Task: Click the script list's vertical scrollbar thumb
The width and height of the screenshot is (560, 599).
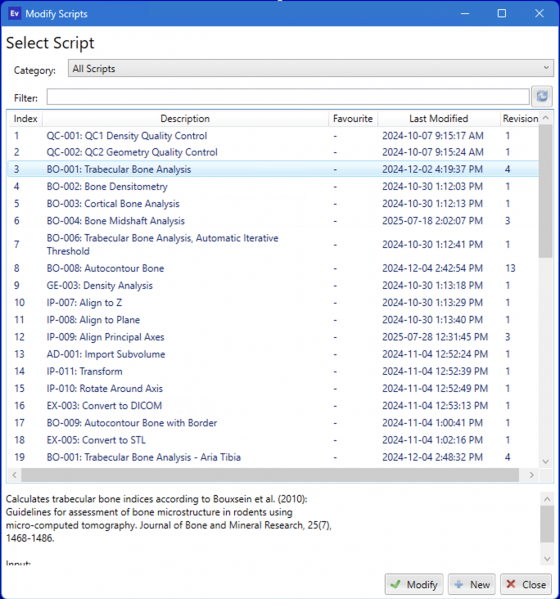Action: tap(545, 191)
